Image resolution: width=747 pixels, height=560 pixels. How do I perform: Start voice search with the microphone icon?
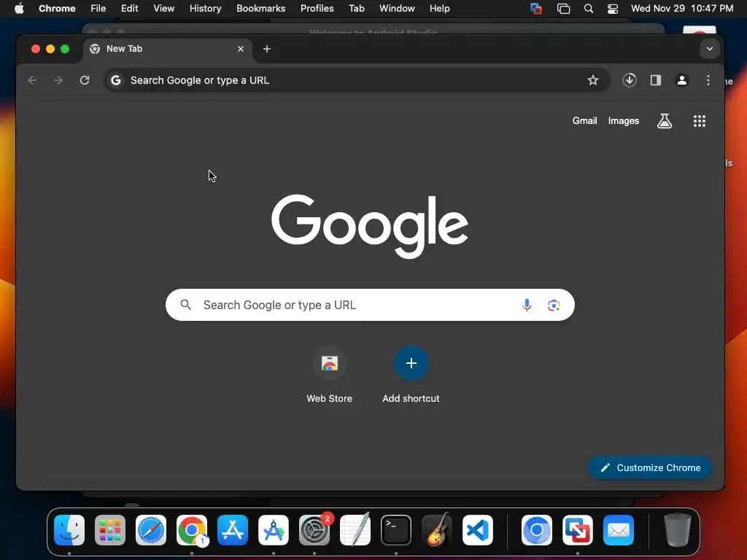527,305
